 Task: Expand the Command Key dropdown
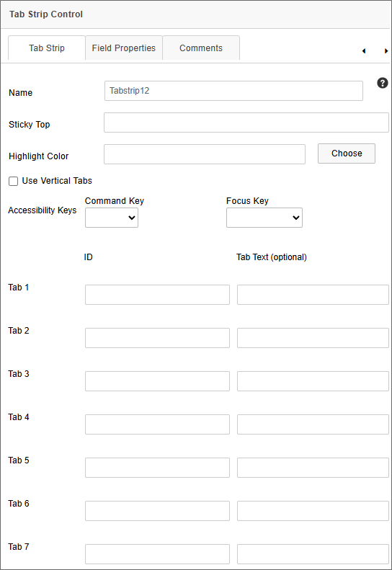[112, 218]
